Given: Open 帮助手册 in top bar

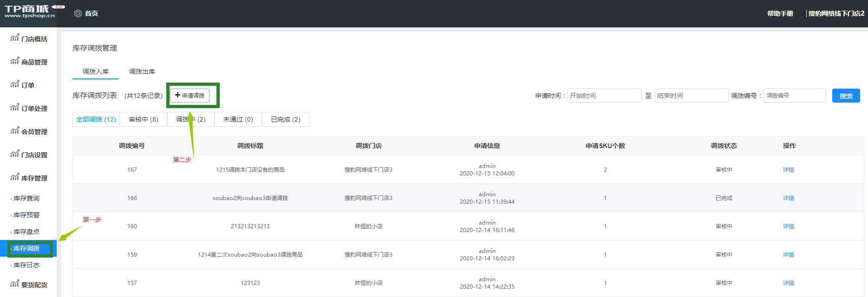Looking at the screenshot, I should pos(780,13).
